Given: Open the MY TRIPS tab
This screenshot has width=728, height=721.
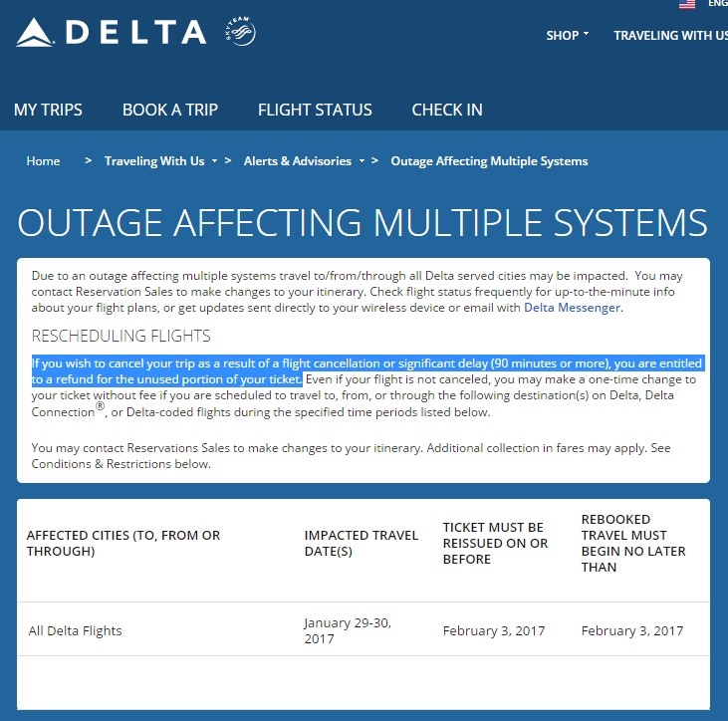Looking at the screenshot, I should pos(48,110).
